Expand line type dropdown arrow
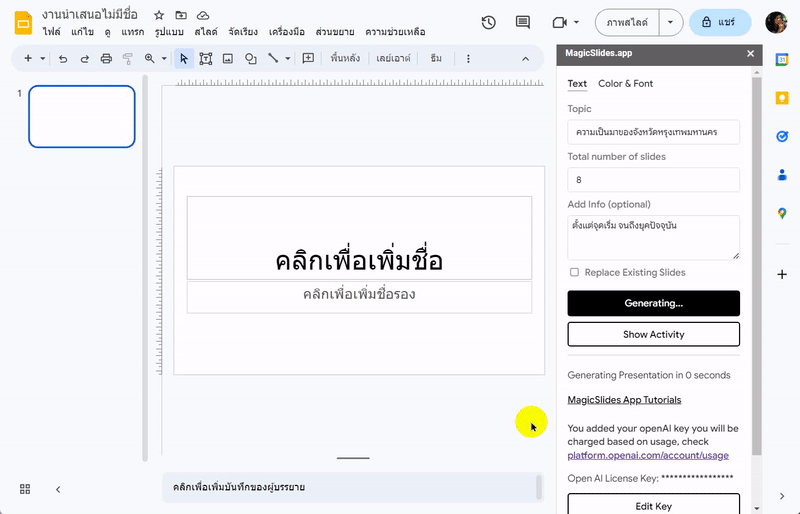Screen dimensions: 800x514 click(288, 59)
